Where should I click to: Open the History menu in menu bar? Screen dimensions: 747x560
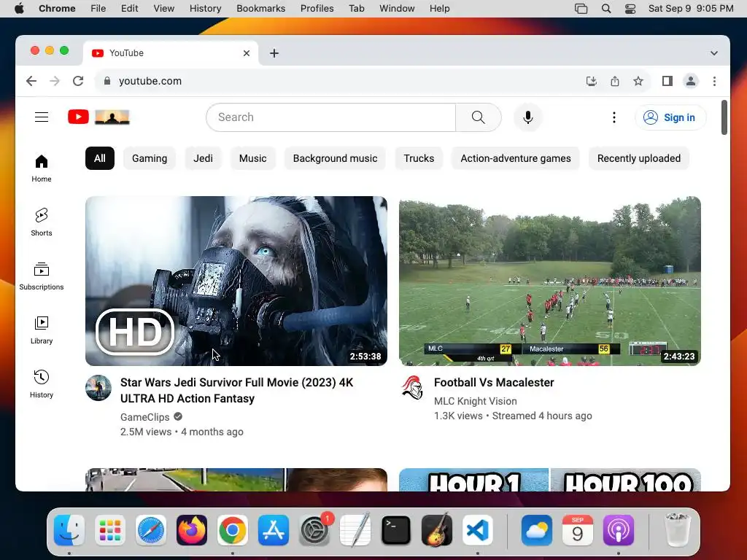[x=205, y=9]
